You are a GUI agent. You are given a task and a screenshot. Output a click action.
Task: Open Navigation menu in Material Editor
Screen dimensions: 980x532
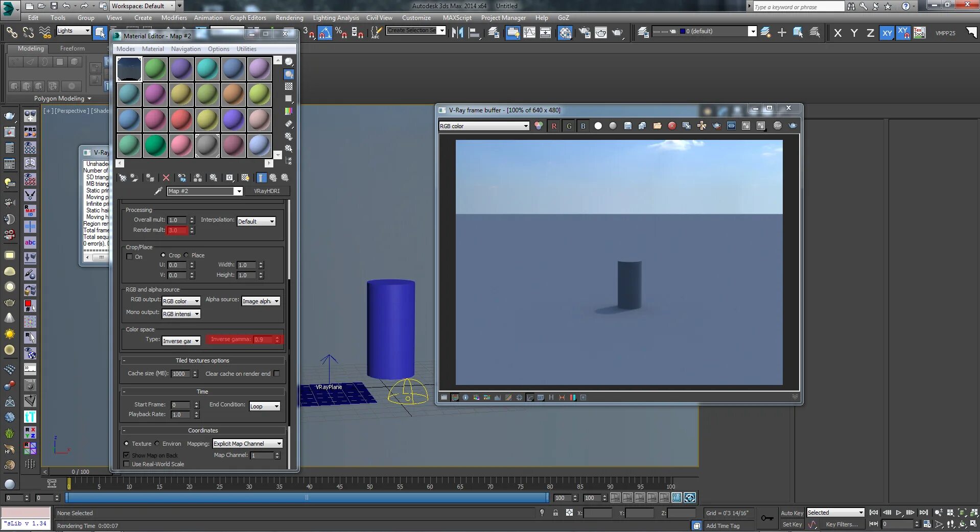point(186,49)
